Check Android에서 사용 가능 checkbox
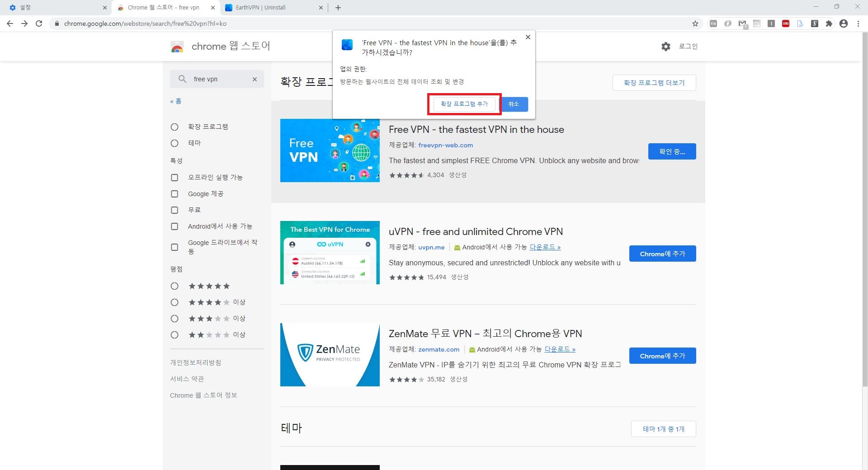 pyautogui.click(x=175, y=226)
